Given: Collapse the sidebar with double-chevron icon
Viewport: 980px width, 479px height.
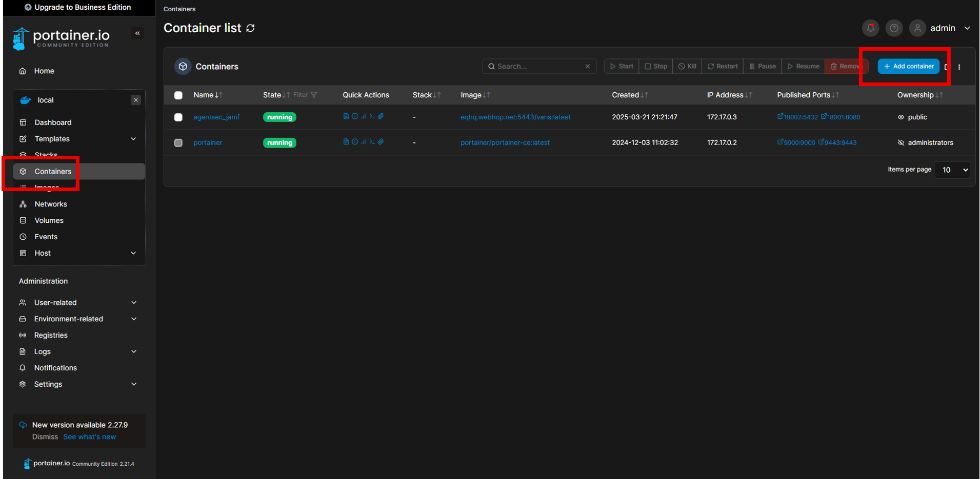Looking at the screenshot, I should (137, 33).
